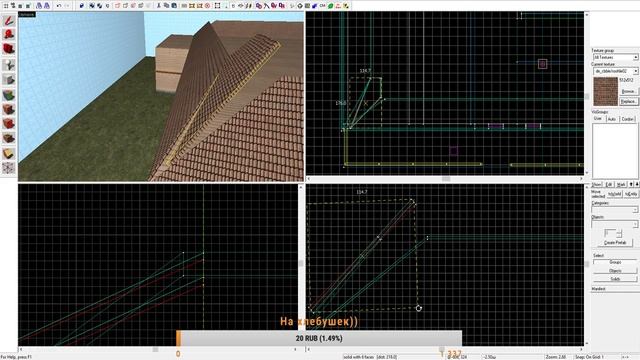Click bottom-left view vertical scrollbar thumb
The height and width of the screenshot is (360, 640).
pos(301,263)
